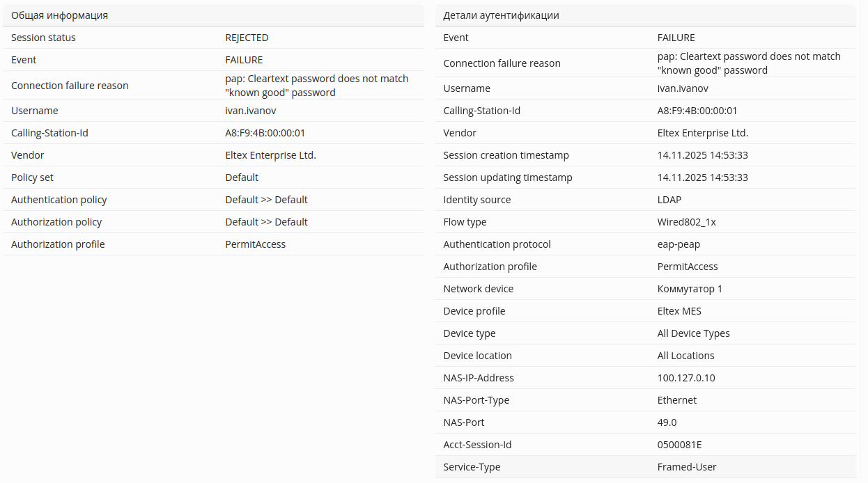Select the "Коммутатор 1" network device value
This screenshot has height=483, width=868.
(x=690, y=289)
